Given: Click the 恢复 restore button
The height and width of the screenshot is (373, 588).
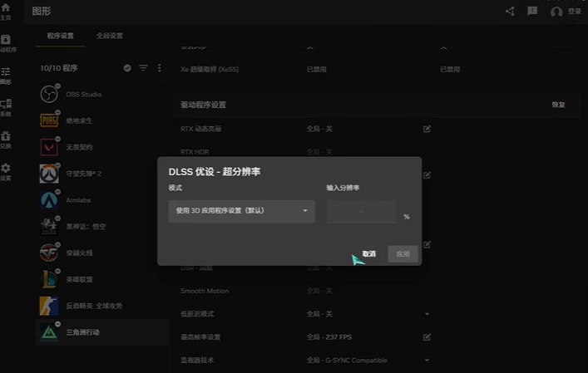Looking at the screenshot, I should tap(558, 105).
